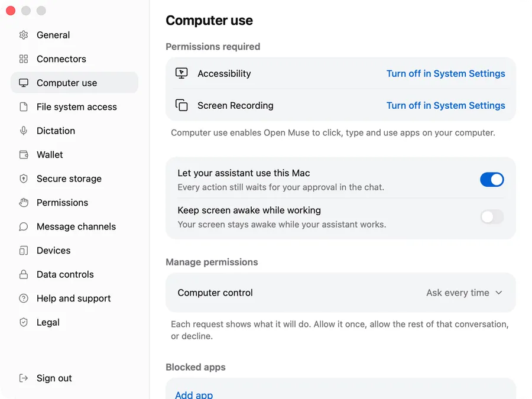Viewport: 532px width, 399px height.
Task: Click the Permissions required heading
Action: coord(213,47)
